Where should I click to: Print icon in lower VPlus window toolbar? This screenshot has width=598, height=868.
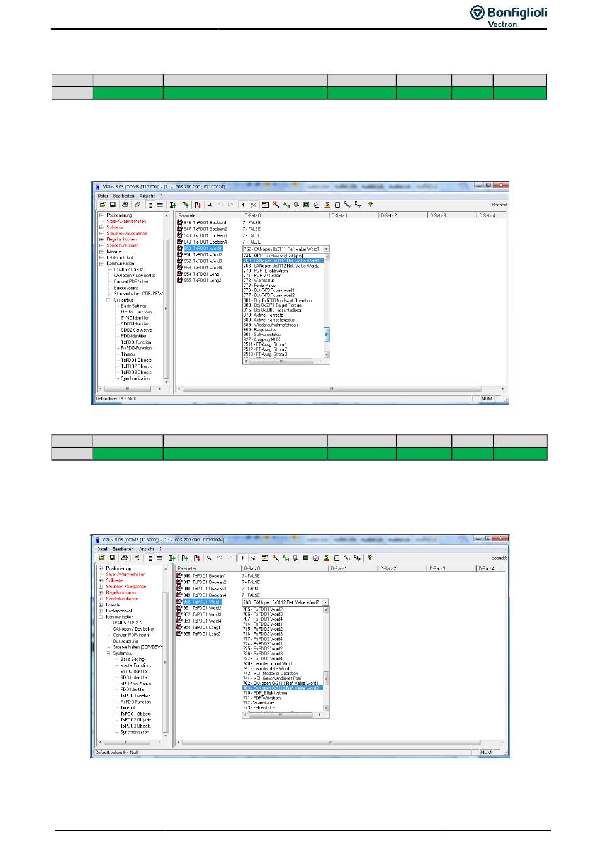coord(124,558)
